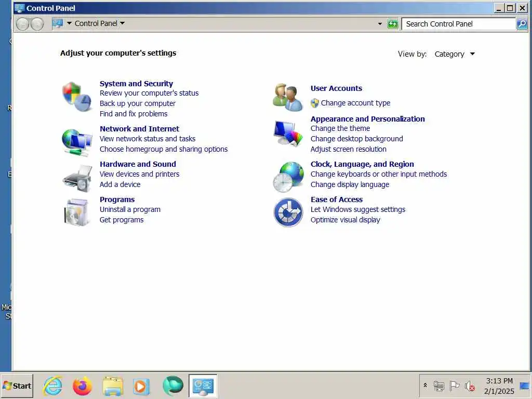
Task: Open Programs heading link
Action: [x=117, y=199]
